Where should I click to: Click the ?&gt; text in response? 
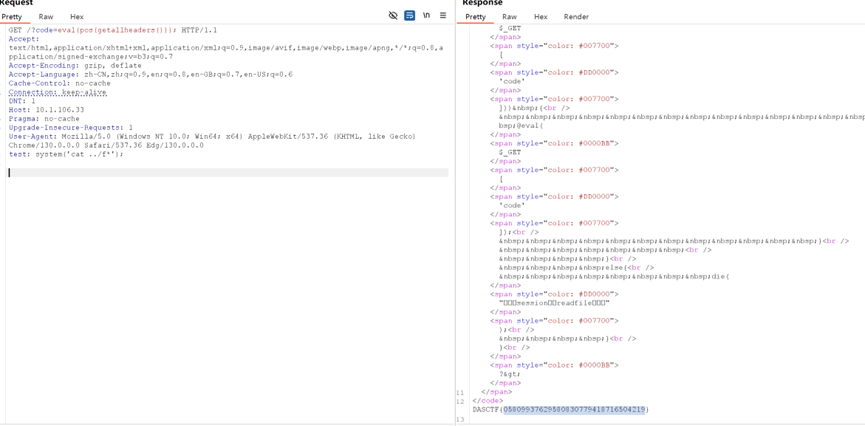509,374
